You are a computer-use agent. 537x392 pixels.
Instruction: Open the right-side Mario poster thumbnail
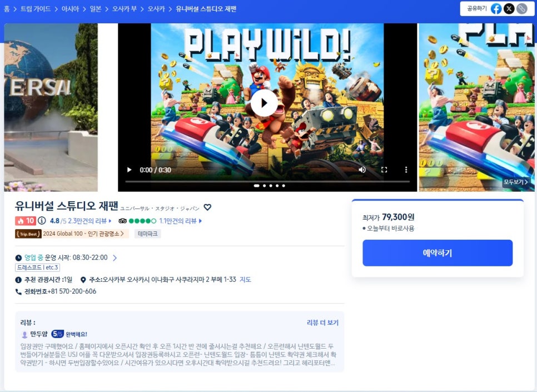(476, 107)
